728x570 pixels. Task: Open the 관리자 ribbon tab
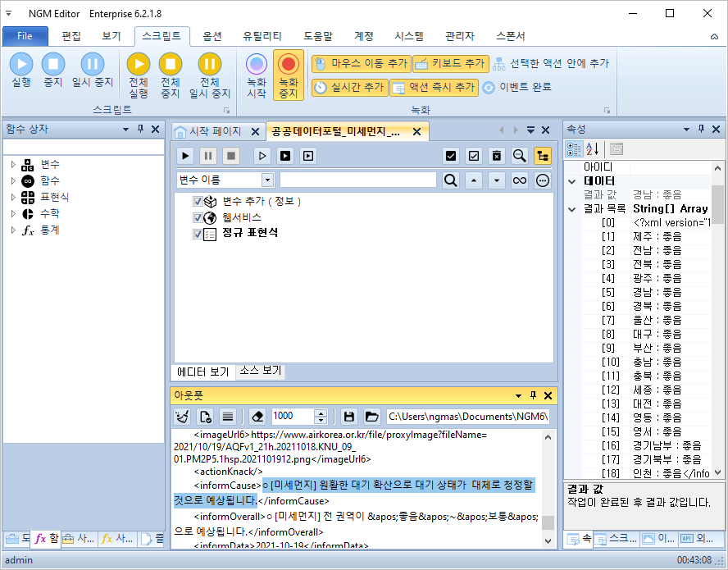460,36
